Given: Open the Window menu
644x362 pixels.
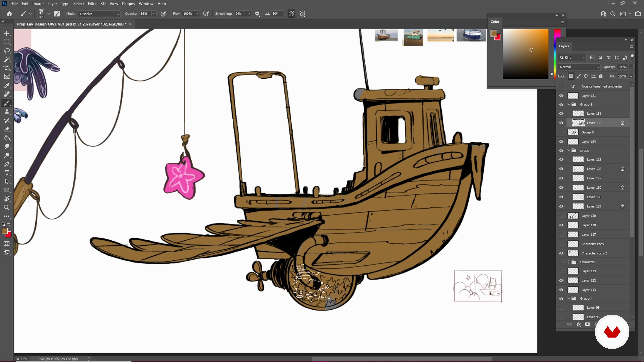Looking at the screenshot, I should point(146,4).
